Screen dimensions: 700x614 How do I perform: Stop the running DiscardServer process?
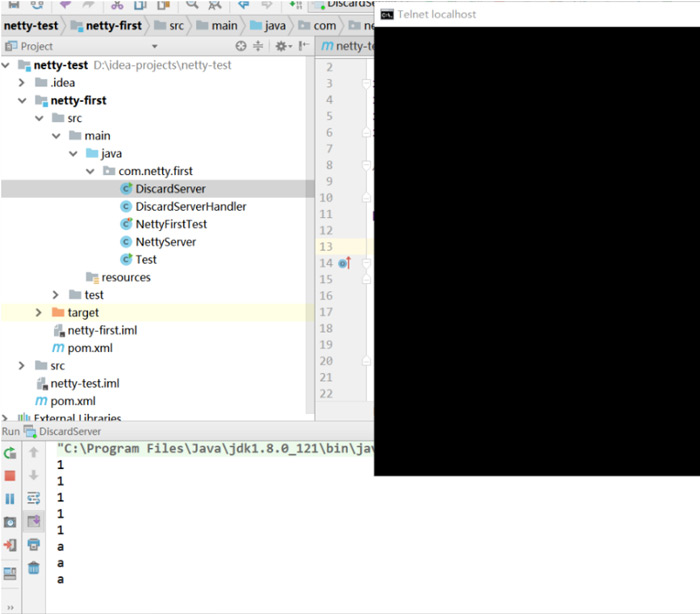[x=10, y=476]
